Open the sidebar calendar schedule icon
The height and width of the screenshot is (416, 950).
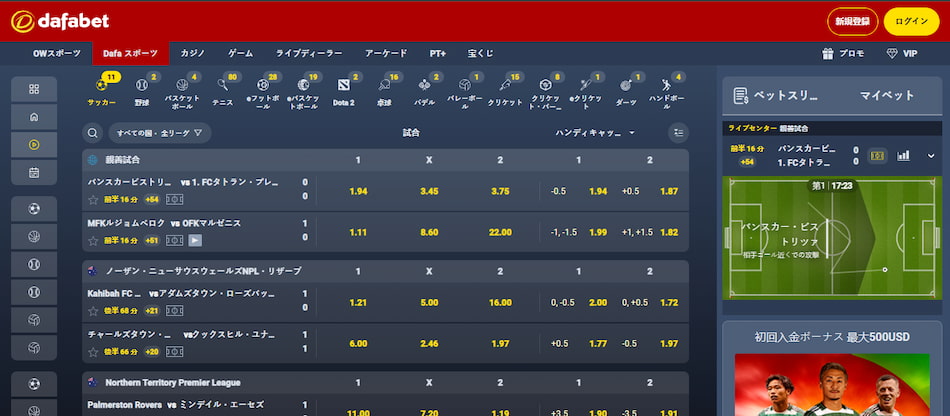[x=34, y=173]
